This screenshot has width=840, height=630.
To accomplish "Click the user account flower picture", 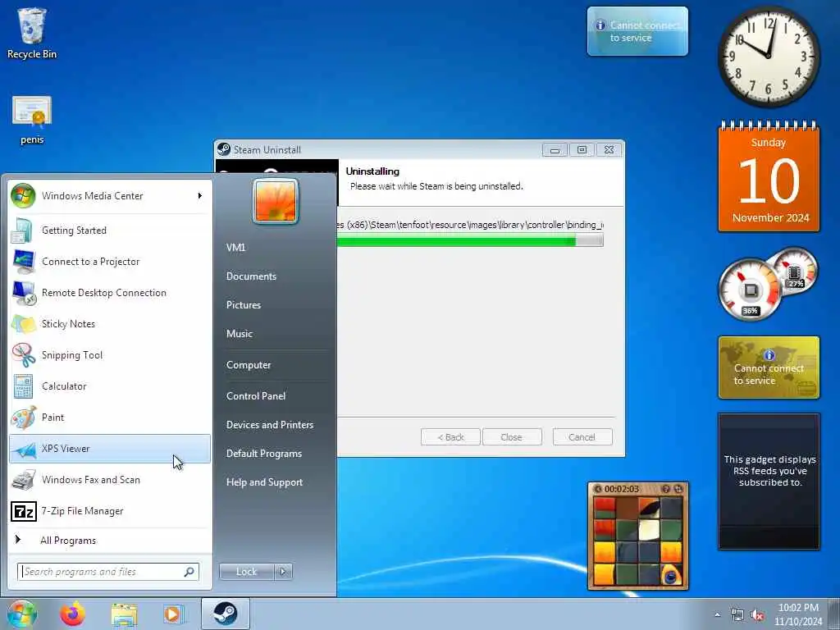I will (x=276, y=201).
